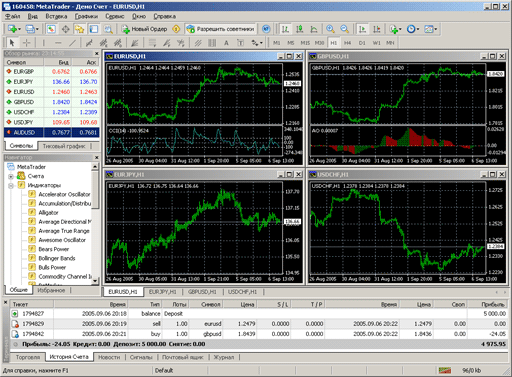Switch to the Тиковый график tab
This screenshot has height=377, width=512.
[x=64, y=146]
